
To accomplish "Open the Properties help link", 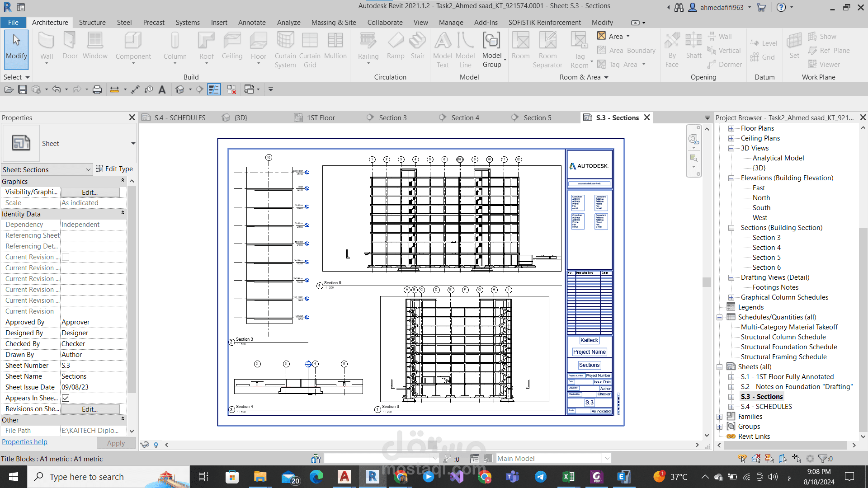I will coord(24,442).
